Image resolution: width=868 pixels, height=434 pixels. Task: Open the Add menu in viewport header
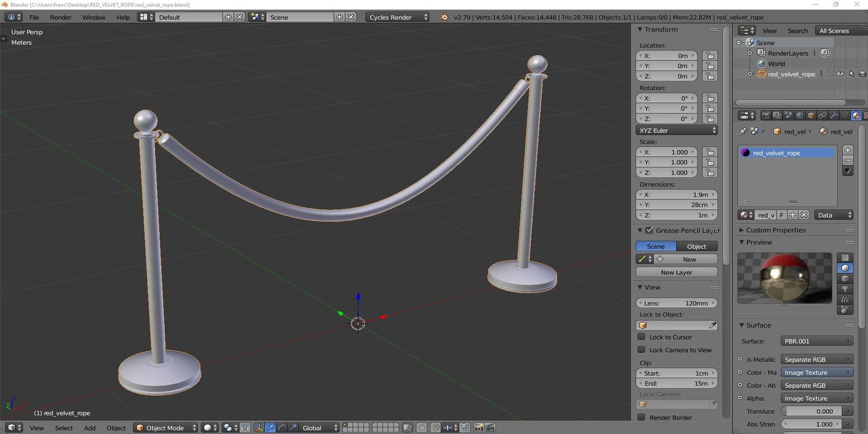pos(90,428)
